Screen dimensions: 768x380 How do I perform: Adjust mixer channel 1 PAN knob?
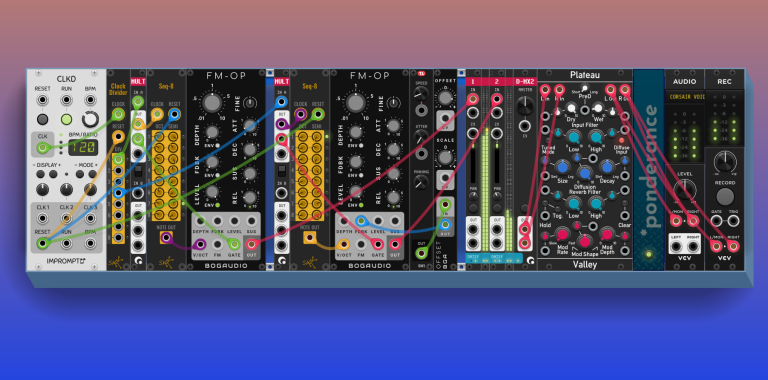click(x=473, y=196)
